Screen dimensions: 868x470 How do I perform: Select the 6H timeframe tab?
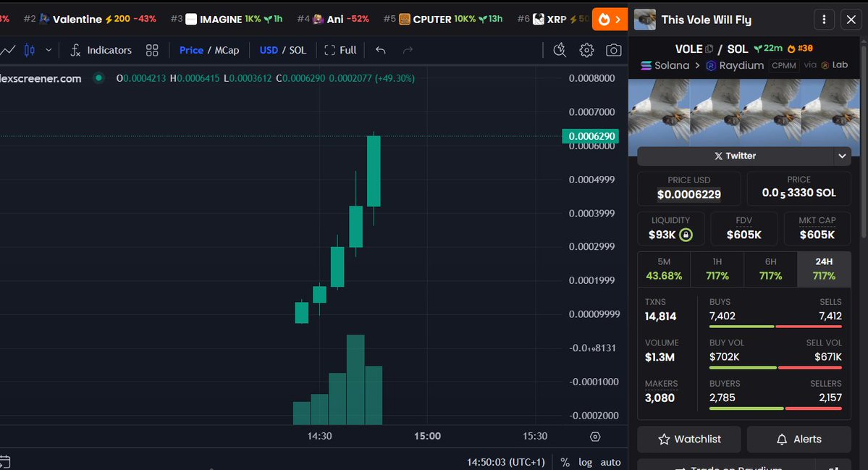770,269
